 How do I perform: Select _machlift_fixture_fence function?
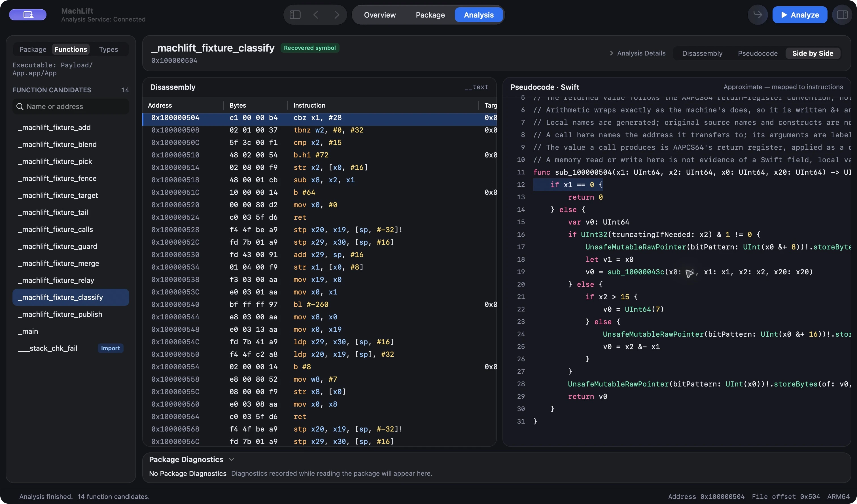click(71, 178)
